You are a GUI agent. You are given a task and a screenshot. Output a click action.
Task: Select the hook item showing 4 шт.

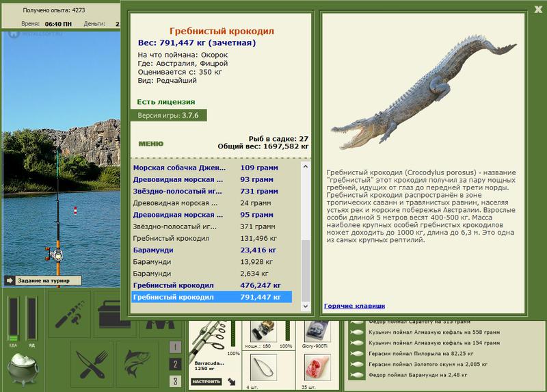[263, 368]
